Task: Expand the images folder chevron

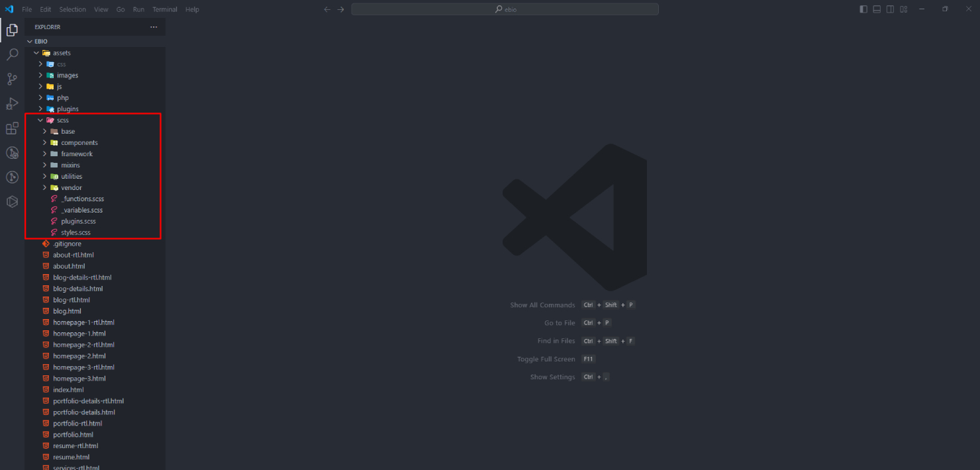Action: [40, 75]
